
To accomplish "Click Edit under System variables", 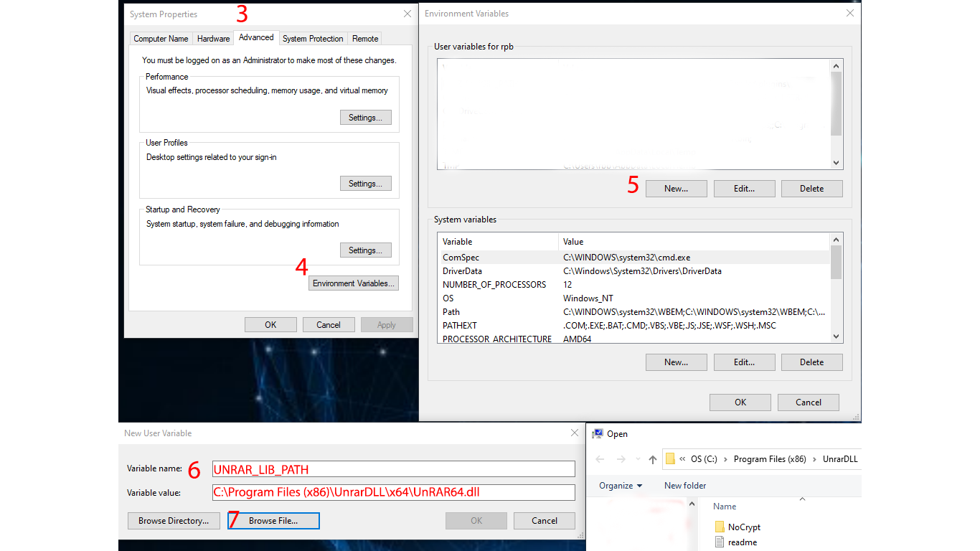I will pos(744,362).
